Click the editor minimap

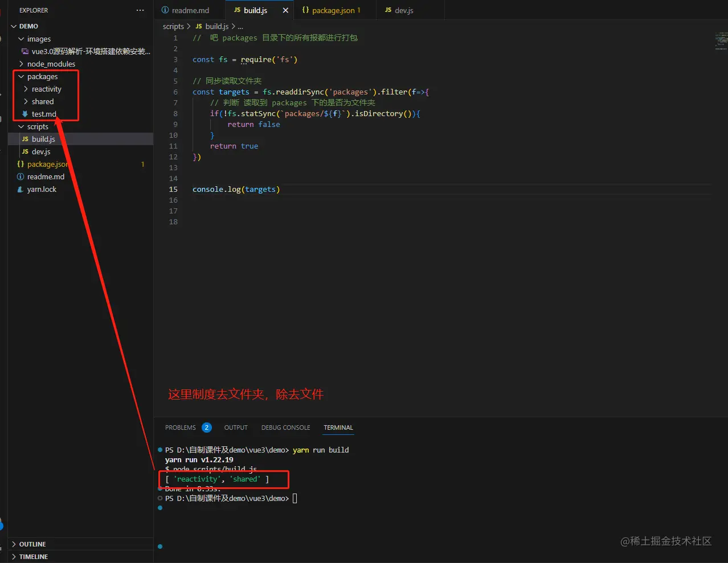tap(721, 42)
